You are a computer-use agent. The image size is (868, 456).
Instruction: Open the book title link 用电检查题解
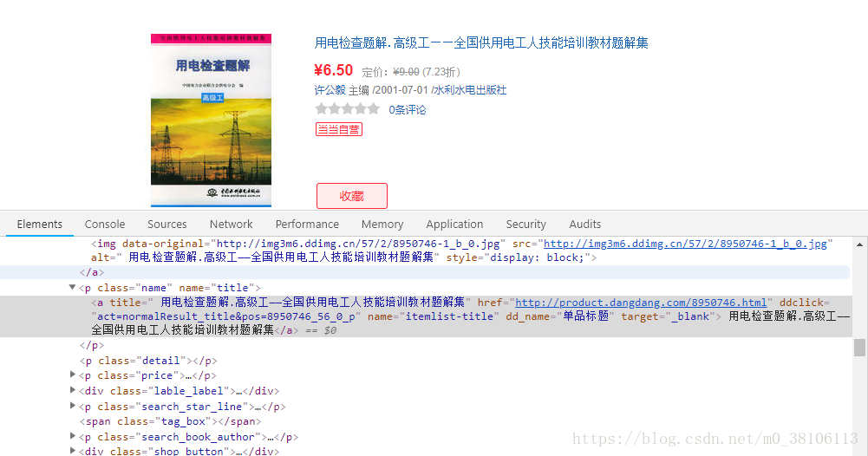tap(481, 42)
